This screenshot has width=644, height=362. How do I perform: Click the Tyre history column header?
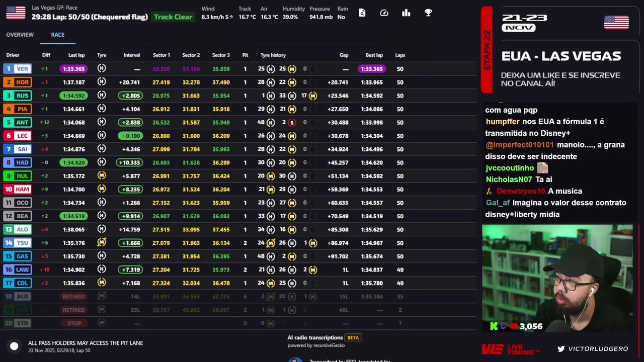[x=273, y=55]
